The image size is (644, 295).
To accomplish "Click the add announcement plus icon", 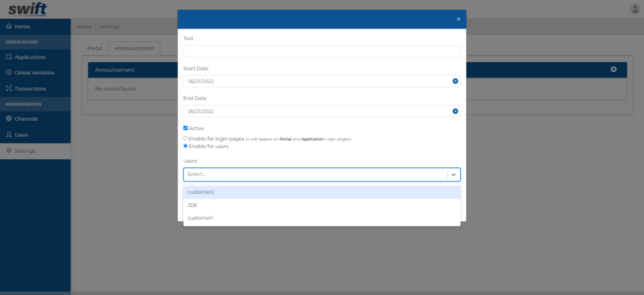I will tap(613, 69).
